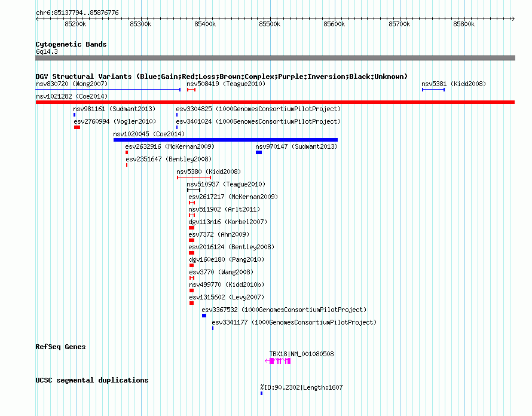This screenshot has width=532, height=416.
Task: Click the gray 6q14.3 cytoband bar
Action: click(x=275, y=58)
